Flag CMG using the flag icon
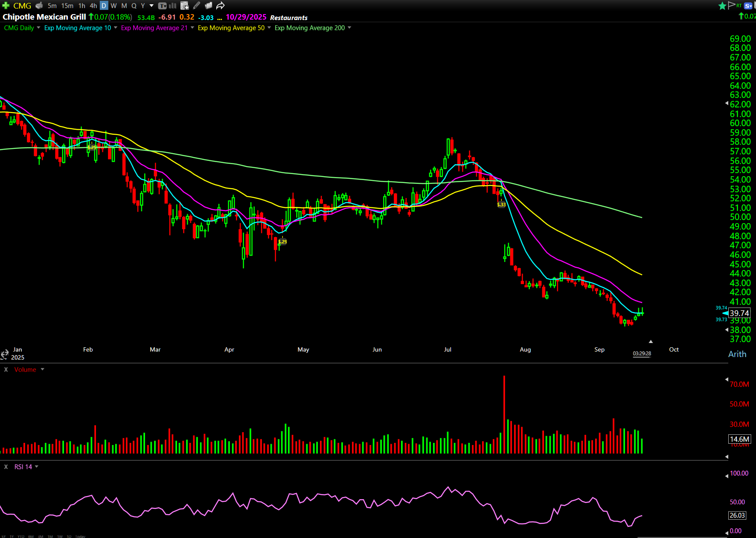The height and width of the screenshot is (538, 756). tap(731, 5)
